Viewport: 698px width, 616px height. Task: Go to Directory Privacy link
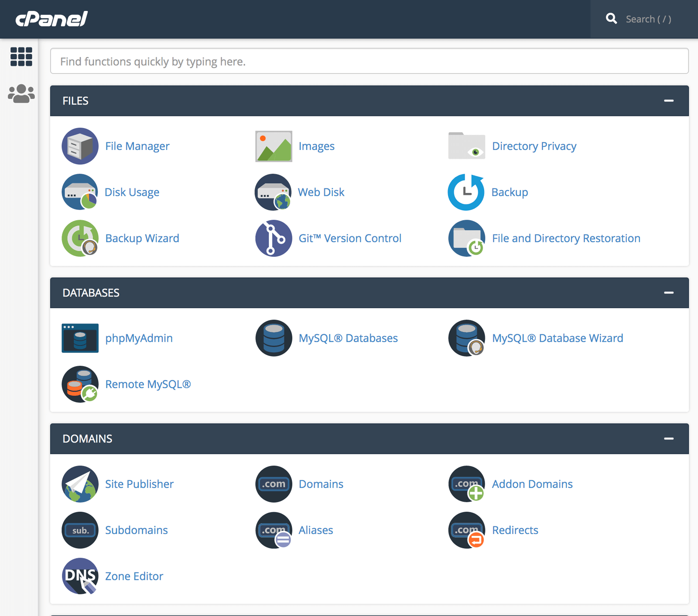tap(534, 146)
